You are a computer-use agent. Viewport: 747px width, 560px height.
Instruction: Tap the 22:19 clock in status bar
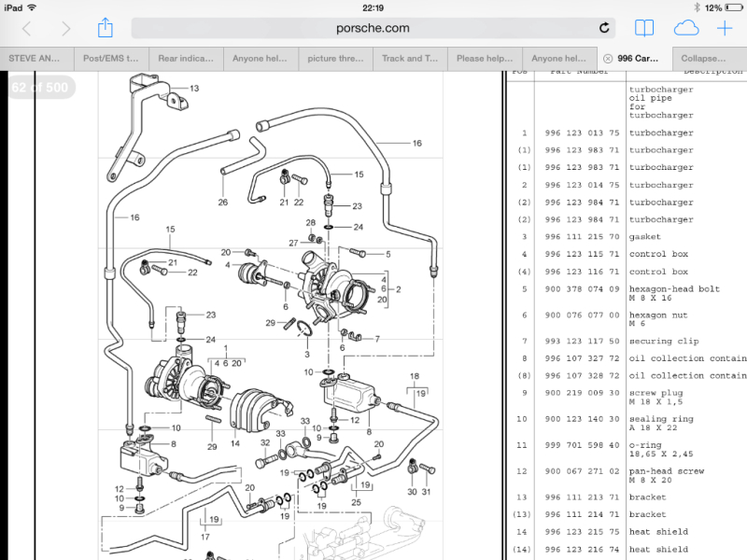[x=373, y=7]
